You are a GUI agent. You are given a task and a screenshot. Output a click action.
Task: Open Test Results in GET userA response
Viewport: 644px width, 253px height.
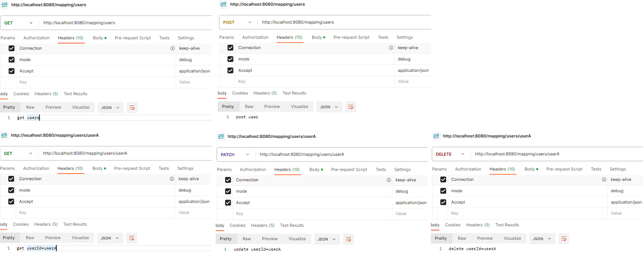click(75, 225)
